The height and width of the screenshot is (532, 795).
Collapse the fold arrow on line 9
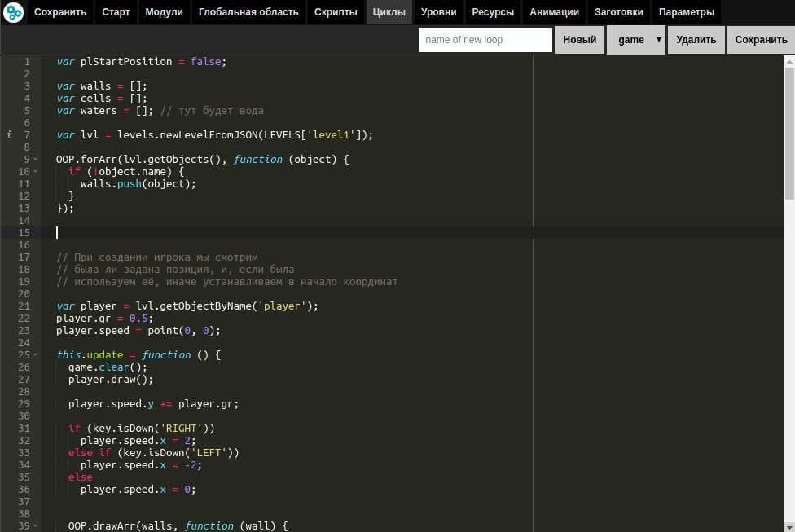(36, 159)
